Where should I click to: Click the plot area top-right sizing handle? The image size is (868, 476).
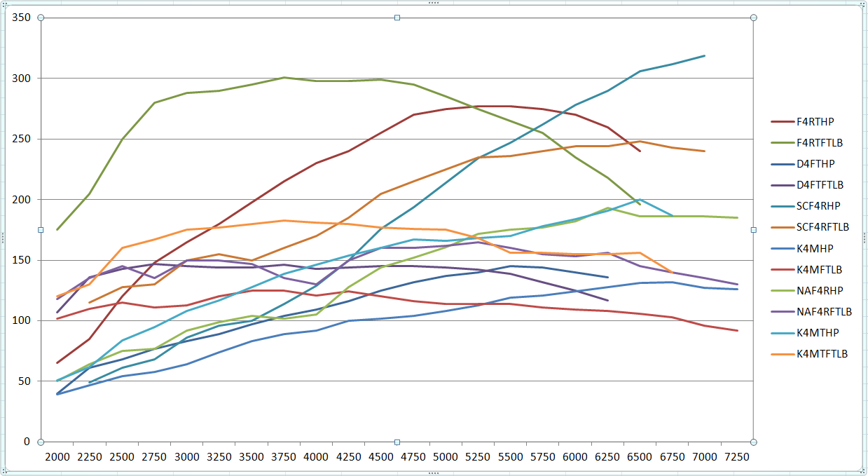coord(754,18)
